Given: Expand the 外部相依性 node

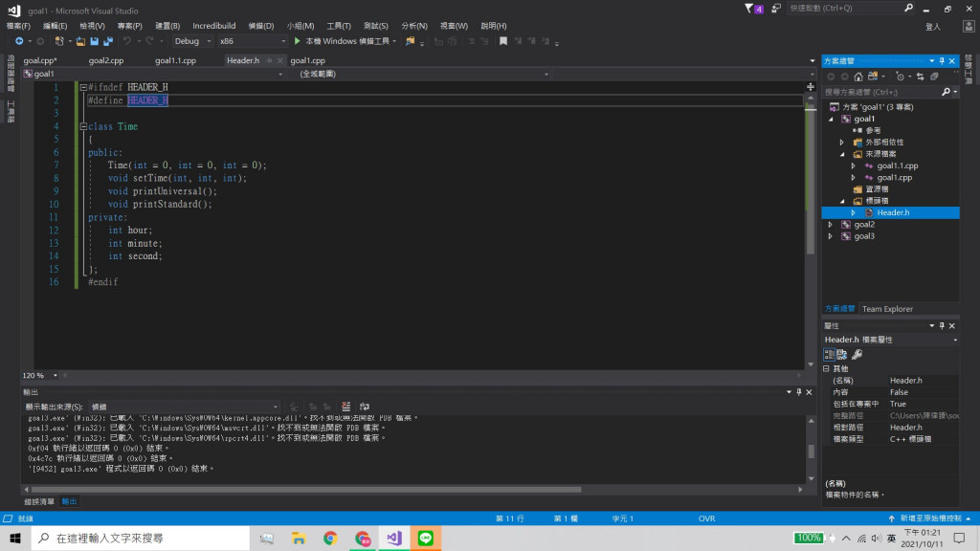Looking at the screenshot, I should coord(842,143).
